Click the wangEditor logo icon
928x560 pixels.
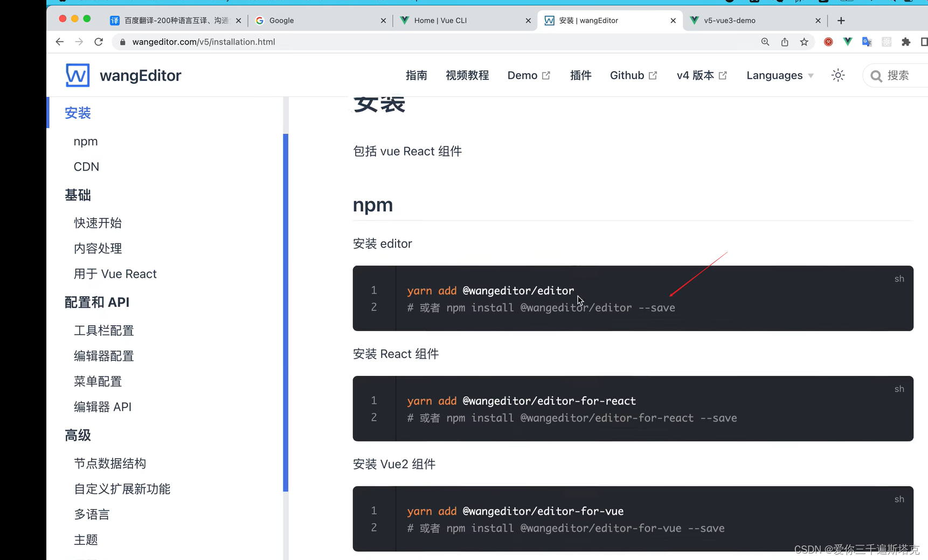coord(77,75)
